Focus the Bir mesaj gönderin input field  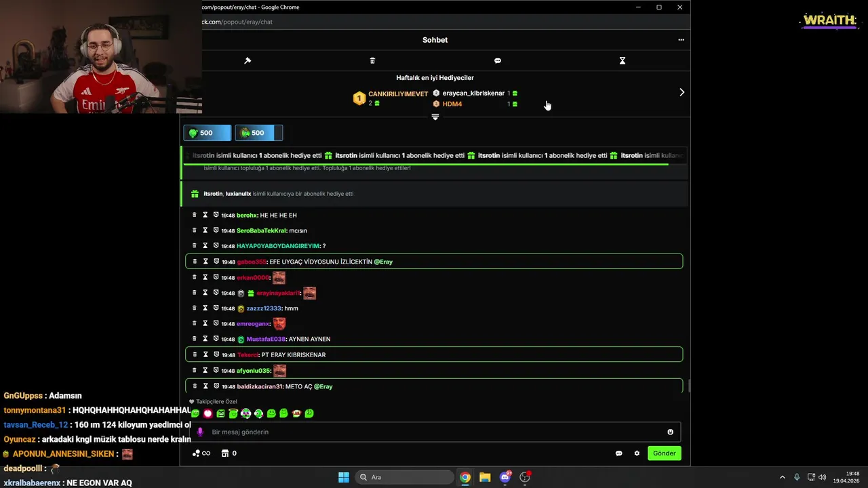click(x=434, y=432)
